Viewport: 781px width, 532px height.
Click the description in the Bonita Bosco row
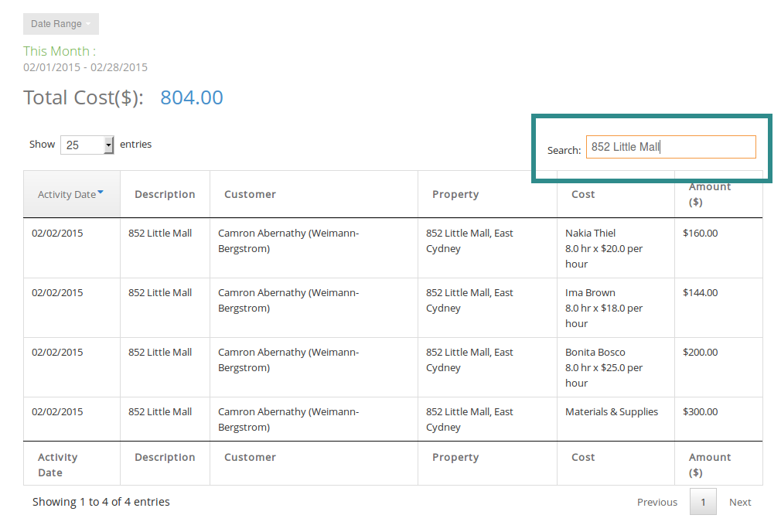pos(160,352)
